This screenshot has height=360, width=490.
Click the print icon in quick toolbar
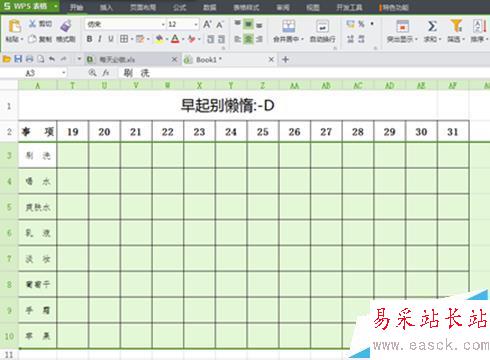tap(29, 59)
